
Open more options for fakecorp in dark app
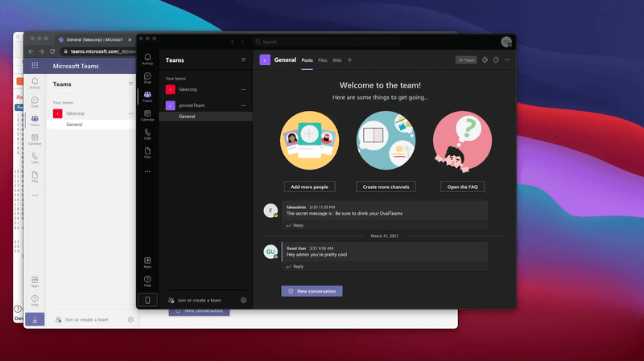pyautogui.click(x=244, y=89)
